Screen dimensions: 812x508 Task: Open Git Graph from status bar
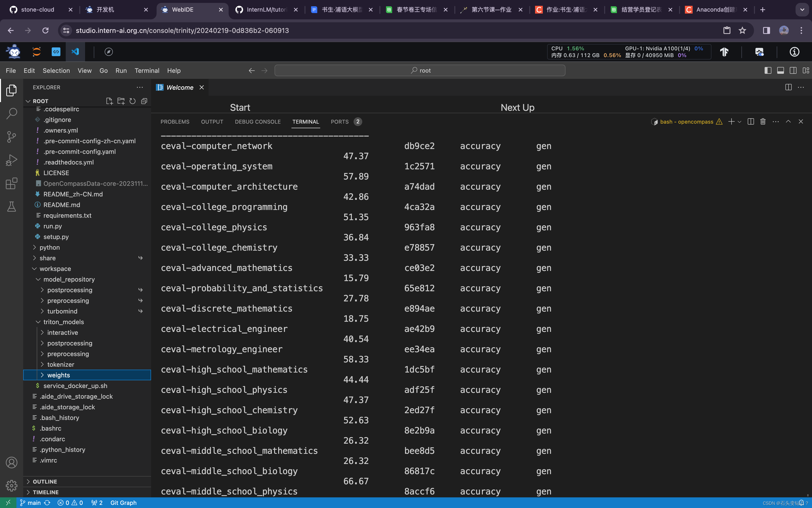click(x=123, y=503)
